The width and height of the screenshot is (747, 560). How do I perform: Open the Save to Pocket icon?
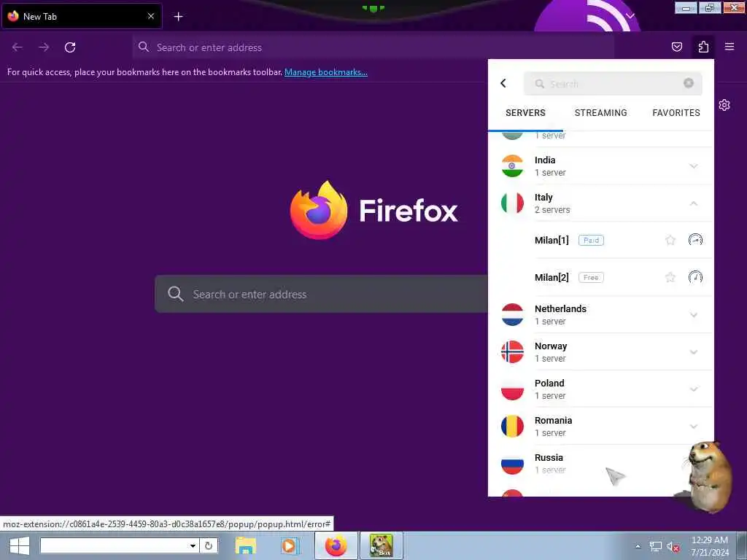tap(677, 47)
